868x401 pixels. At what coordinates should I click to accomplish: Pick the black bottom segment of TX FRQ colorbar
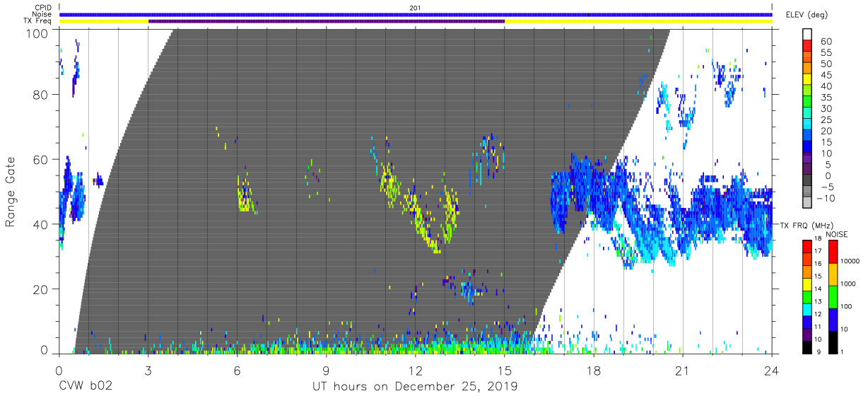click(808, 347)
